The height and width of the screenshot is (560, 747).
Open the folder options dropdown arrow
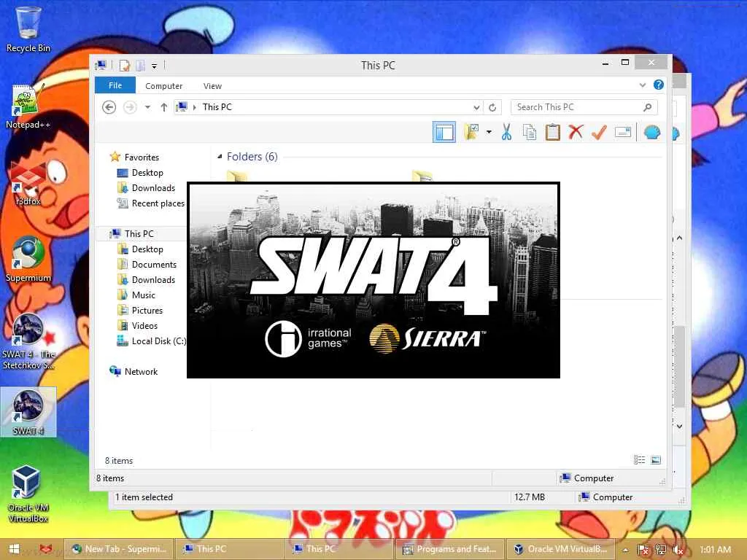(x=489, y=132)
